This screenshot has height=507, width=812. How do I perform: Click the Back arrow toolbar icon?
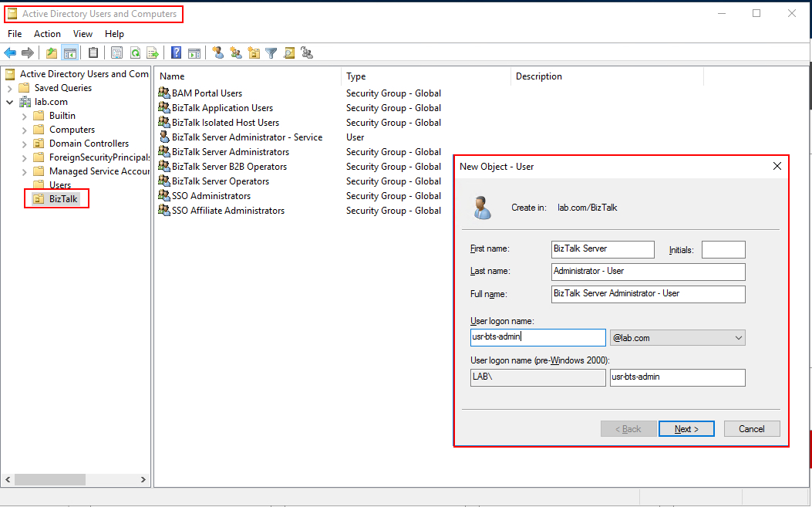coord(10,53)
